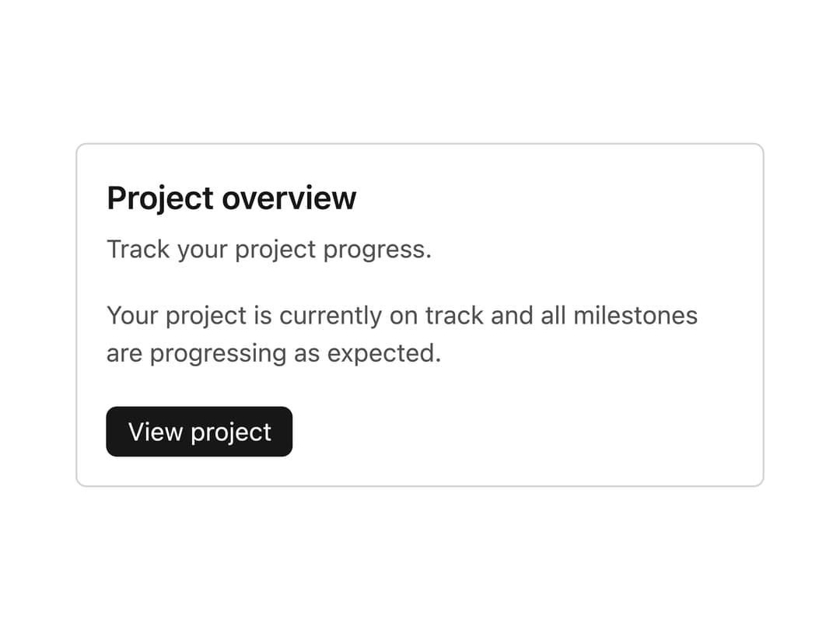Click the 'Track your project progress.' subtitle
Image resolution: width=840 pixels, height=630 pixels.
pyautogui.click(x=269, y=250)
